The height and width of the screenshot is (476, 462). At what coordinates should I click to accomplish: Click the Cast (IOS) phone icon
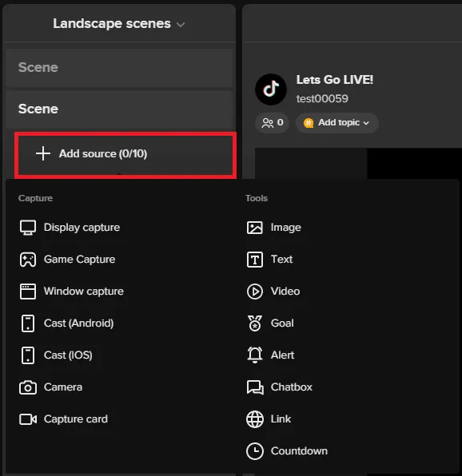point(28,355)
